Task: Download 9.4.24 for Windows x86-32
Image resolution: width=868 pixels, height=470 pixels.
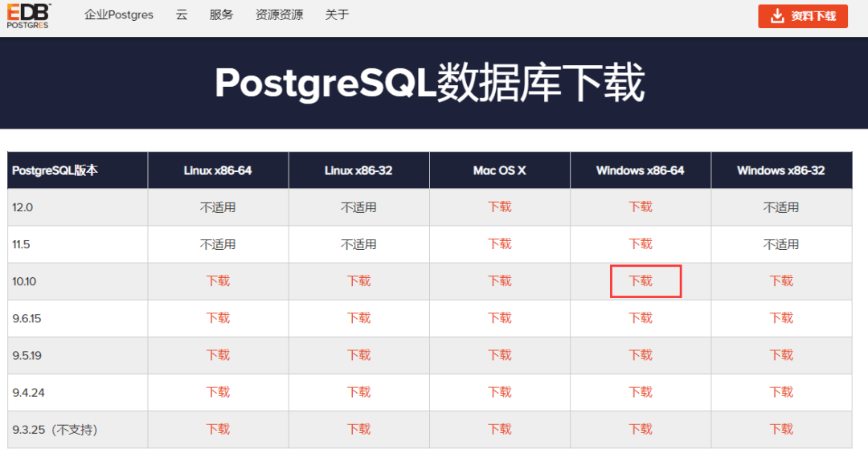Action: click(781, 393)
